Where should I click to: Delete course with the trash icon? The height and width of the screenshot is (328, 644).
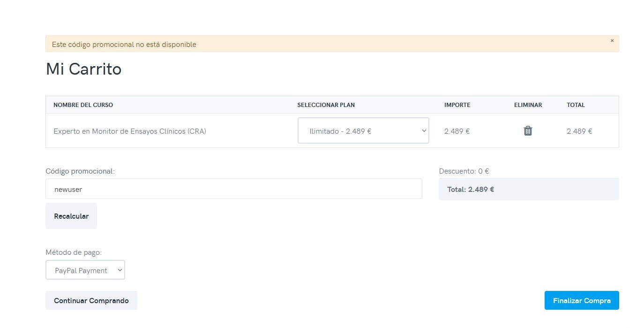[528, 131]
